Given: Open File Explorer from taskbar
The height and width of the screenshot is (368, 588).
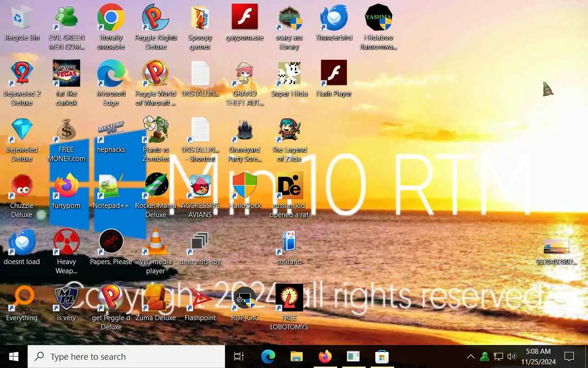Looking at the screenshot, I should tap(297, 356).
